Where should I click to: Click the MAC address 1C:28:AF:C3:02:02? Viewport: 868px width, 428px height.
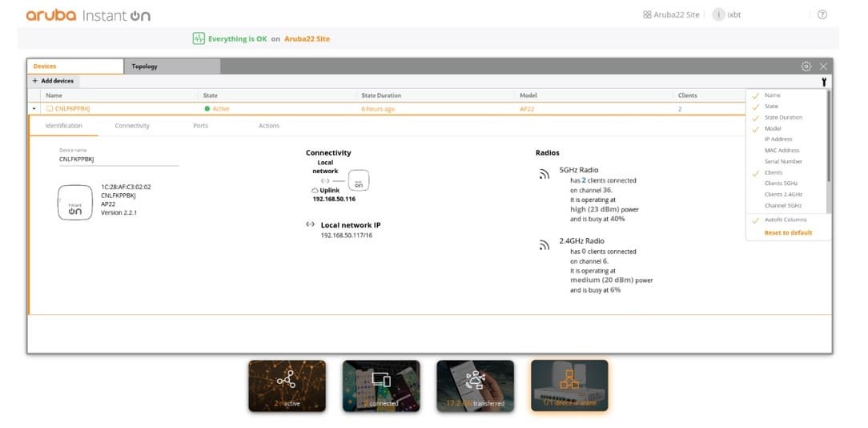tap(126, 187)
